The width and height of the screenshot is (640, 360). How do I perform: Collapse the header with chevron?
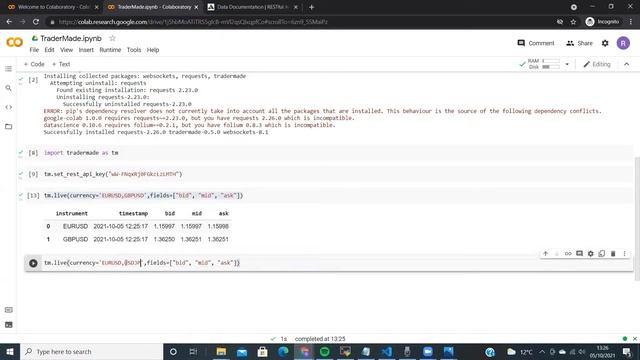[x=627, y=64]
